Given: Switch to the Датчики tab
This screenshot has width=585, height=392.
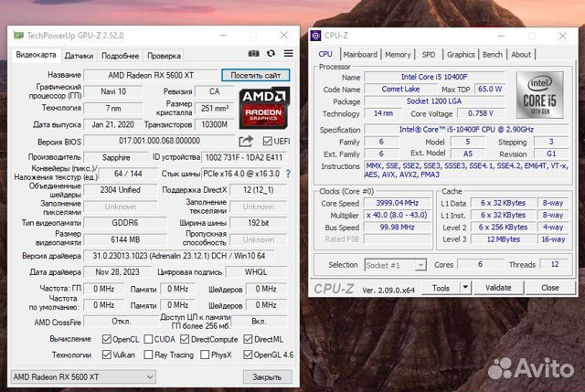Looking at the screenshot, I should (79, 56).
